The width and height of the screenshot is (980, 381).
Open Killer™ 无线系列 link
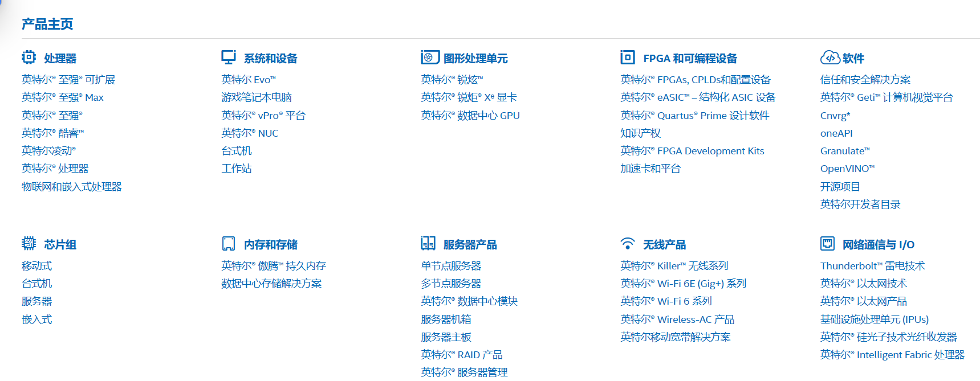(x=674, y=266)
